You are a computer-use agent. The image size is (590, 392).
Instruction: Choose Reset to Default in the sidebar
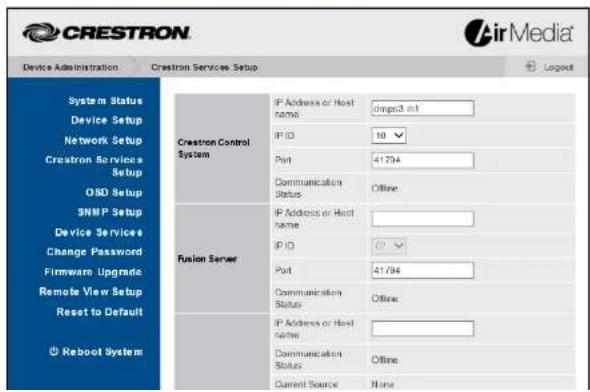100,312
